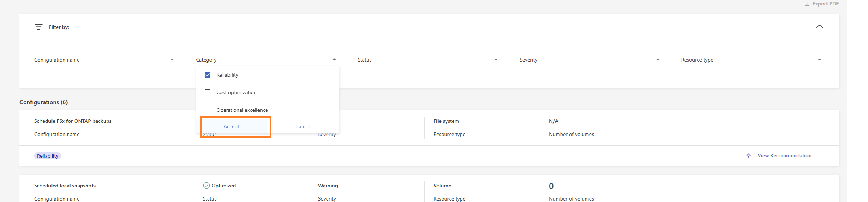Click the Cancel button
This screenshot has height=202, width=868.
[303, 126]
